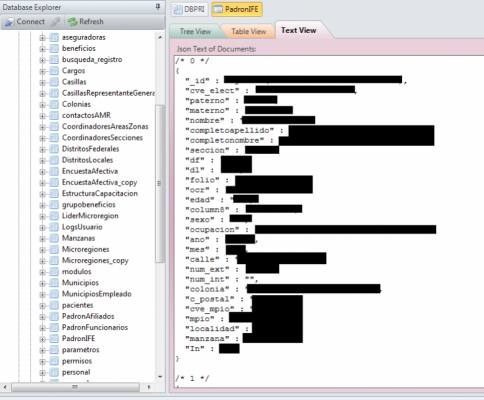Click the Connect toolbar button
The width and height of the screenshot is (484, 400).
coord(25,22)
